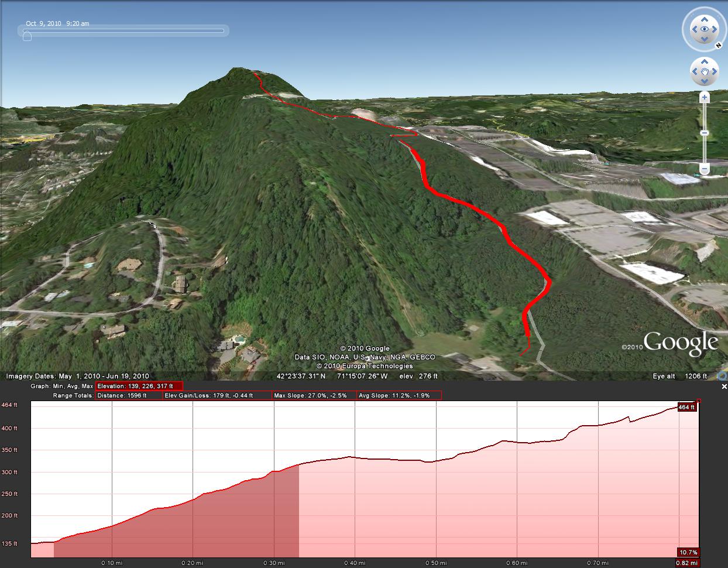Click the time slider thumb
This screenshot has width=728, height=568.
27,36
